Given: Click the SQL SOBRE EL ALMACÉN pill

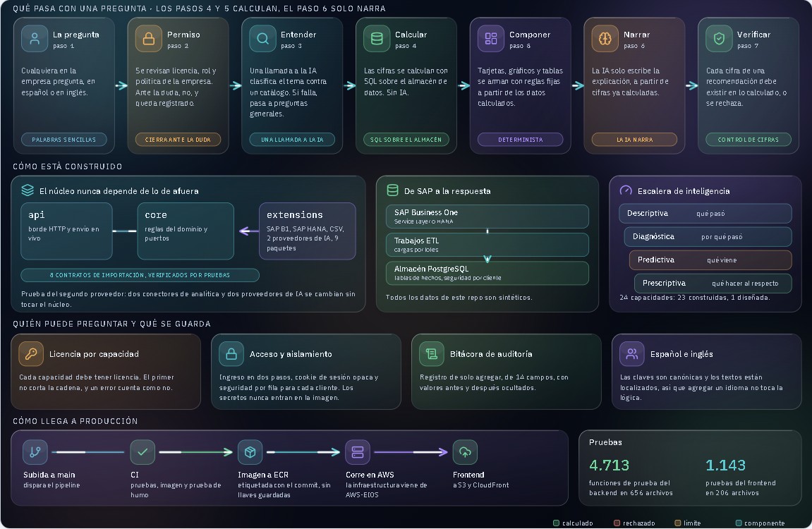Looking at the screenshot, I should [406, 140].
